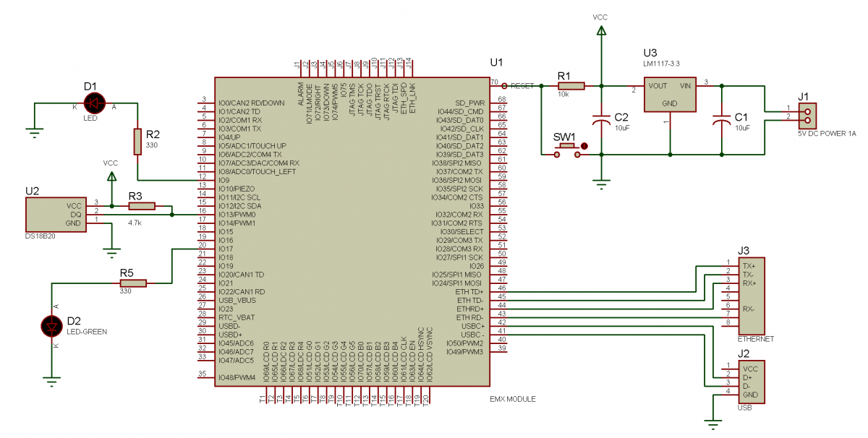
Task: Select the J2 USB connector block
Action: click(x=754, y=381)
